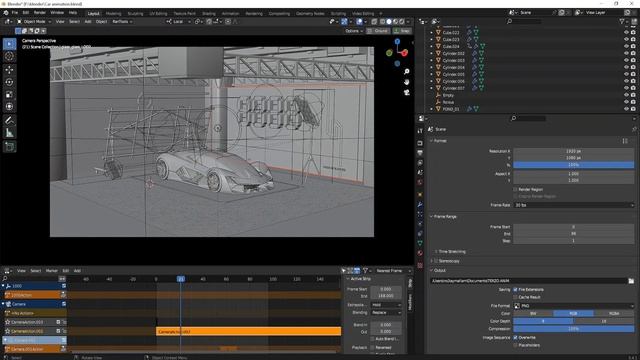640x360 pixels.
Task: Open the File menu
Action: coord(15,13)
